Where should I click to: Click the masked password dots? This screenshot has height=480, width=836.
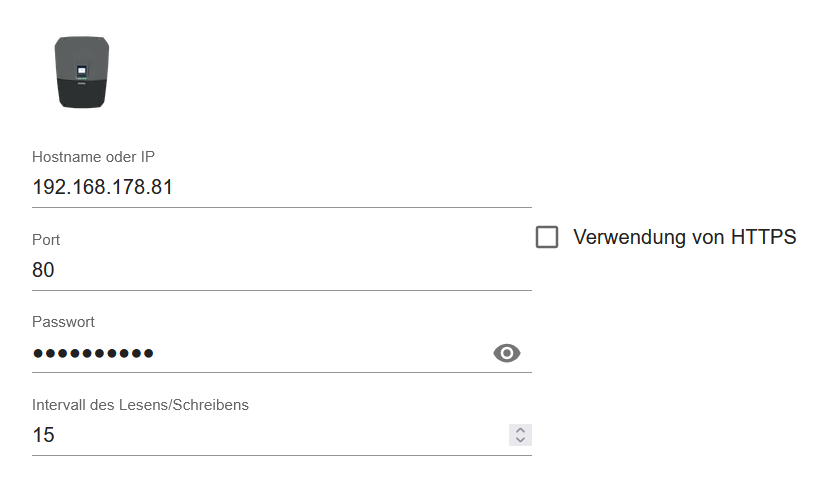tap(93, 353)
